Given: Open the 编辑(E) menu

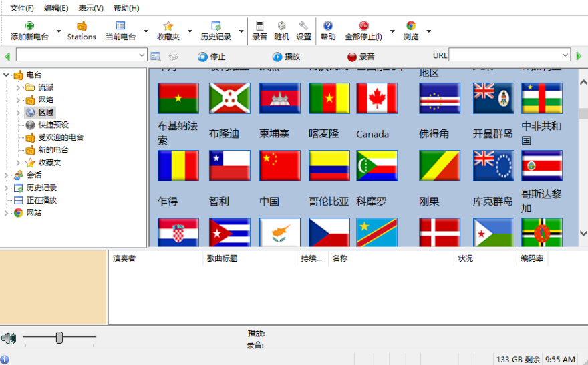Looking at the screenshot, I should click(56, 8).
